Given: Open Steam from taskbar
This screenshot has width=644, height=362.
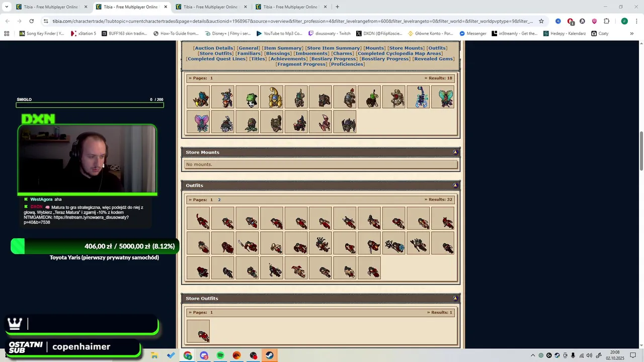Looking at the screenshot, I should [x=270, y=355].
